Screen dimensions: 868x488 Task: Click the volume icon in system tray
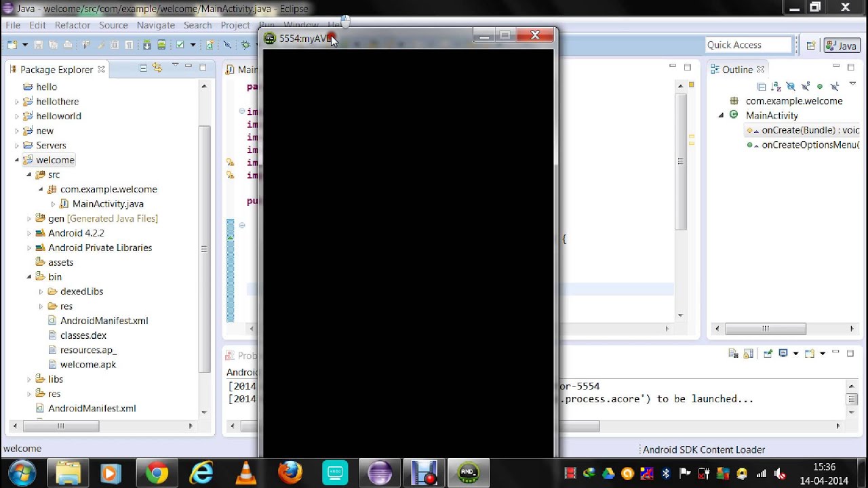(x=779, y=473)
